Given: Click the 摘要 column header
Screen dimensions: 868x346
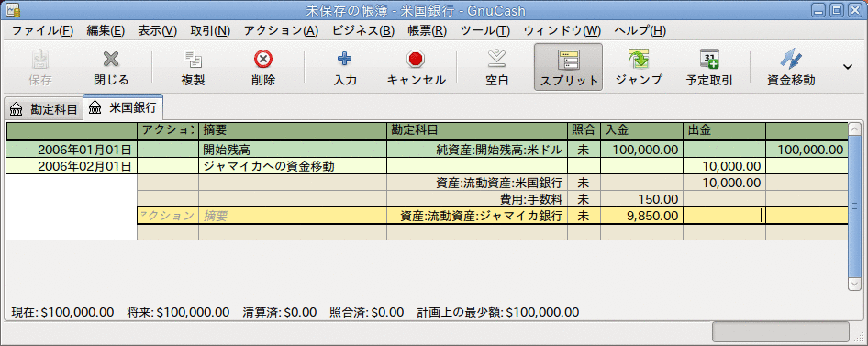Looking at the screenshot, I should (x=293, y=130).
